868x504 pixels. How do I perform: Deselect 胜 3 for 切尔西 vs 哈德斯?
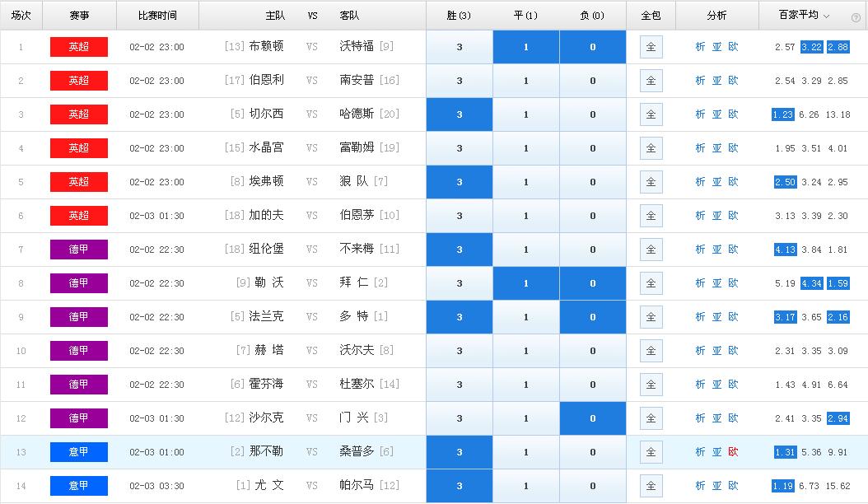[460, 114]
